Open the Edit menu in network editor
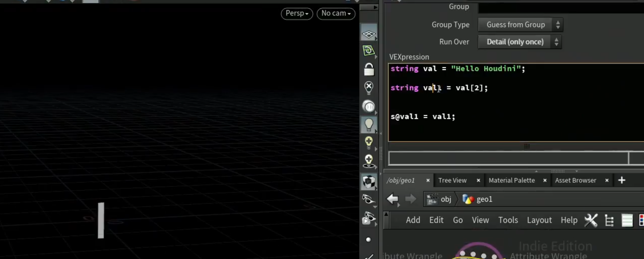Image resolution: width=644 pixels, height=259 pixels. coord(436,220)
